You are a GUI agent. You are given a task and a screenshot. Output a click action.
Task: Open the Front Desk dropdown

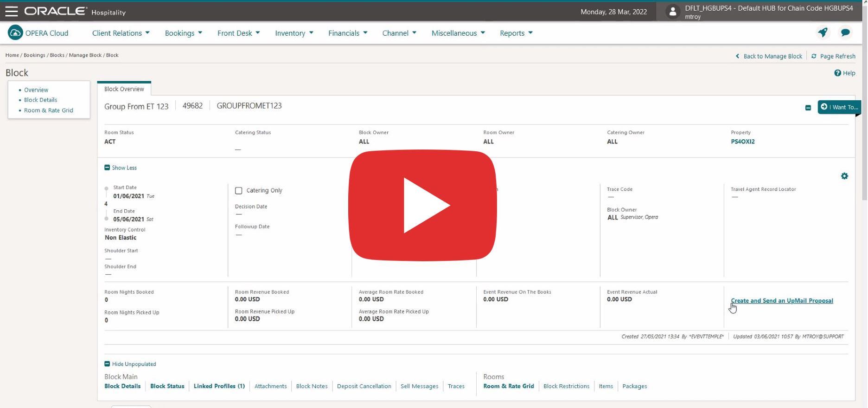pyautogui.click(x=238, y=33)
